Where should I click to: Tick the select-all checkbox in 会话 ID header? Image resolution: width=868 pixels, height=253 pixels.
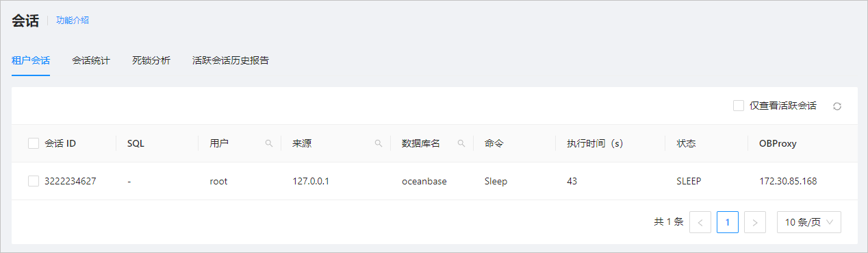[34, 143]
